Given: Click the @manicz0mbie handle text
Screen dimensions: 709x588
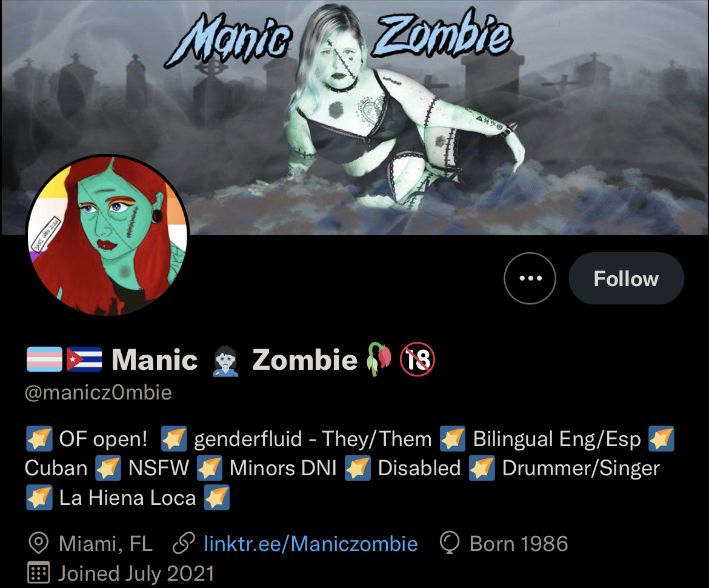Looking at the screenshot, I should (98, 393).
